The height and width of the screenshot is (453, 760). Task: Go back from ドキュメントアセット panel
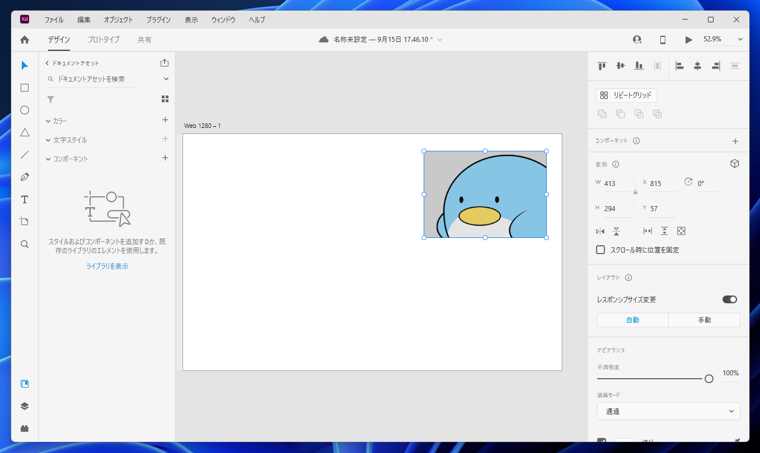click(47, 63)
